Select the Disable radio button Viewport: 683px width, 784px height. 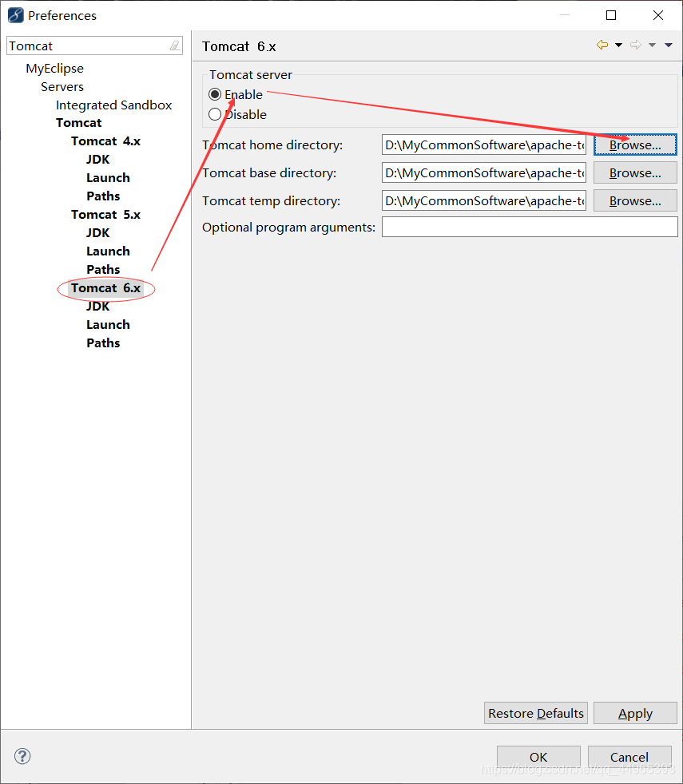[x=215, y=114]
